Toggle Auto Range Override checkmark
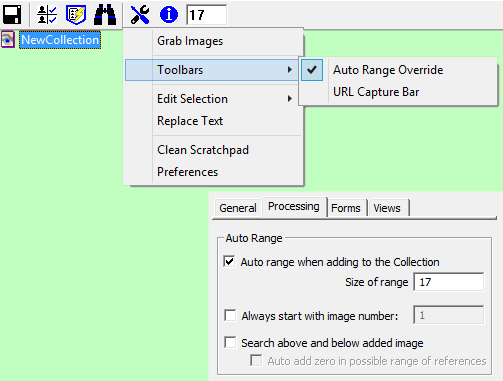The image size is (503, 381). 312,70
